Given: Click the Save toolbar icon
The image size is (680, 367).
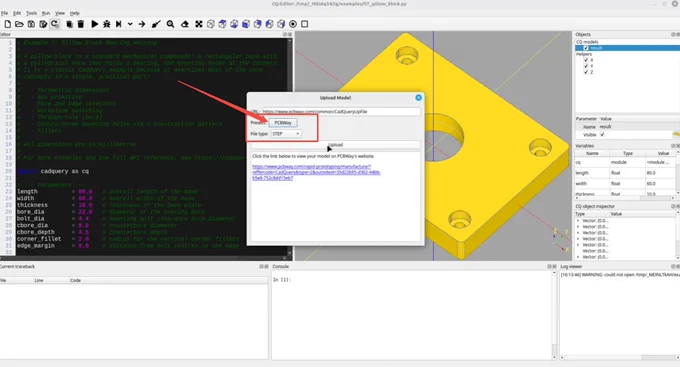Looking at the screenshot, I should point(31,24).
